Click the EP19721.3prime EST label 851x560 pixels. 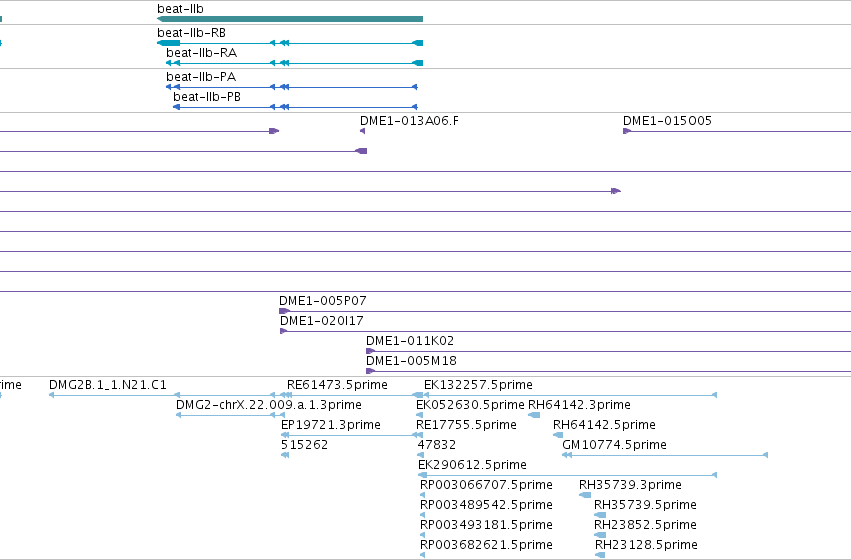tap(331, 425)
